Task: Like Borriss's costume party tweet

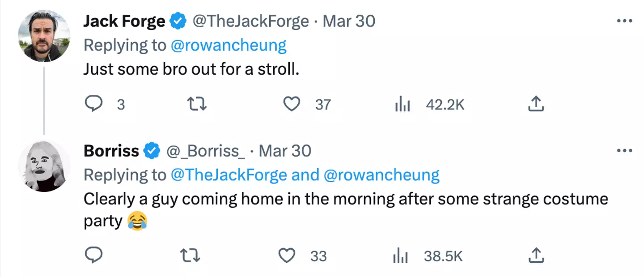Action: coord(287,256)
